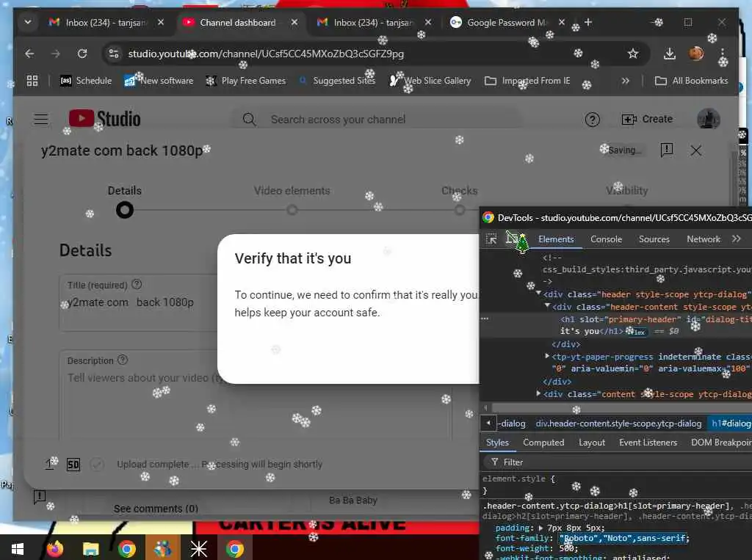Open All Bookmarks folder
Viewport: 752px width, 560px height.
click(691, 81)
